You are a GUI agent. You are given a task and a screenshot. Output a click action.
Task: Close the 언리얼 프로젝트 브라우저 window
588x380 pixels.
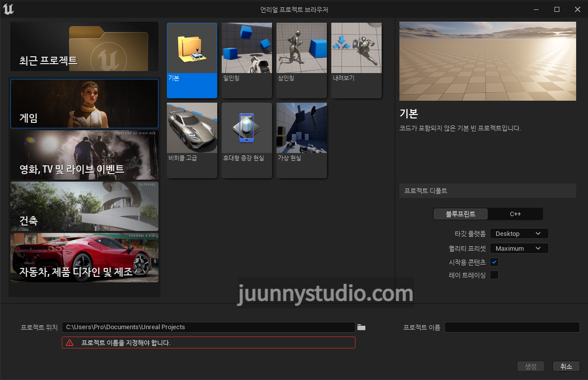coord(578,9)
